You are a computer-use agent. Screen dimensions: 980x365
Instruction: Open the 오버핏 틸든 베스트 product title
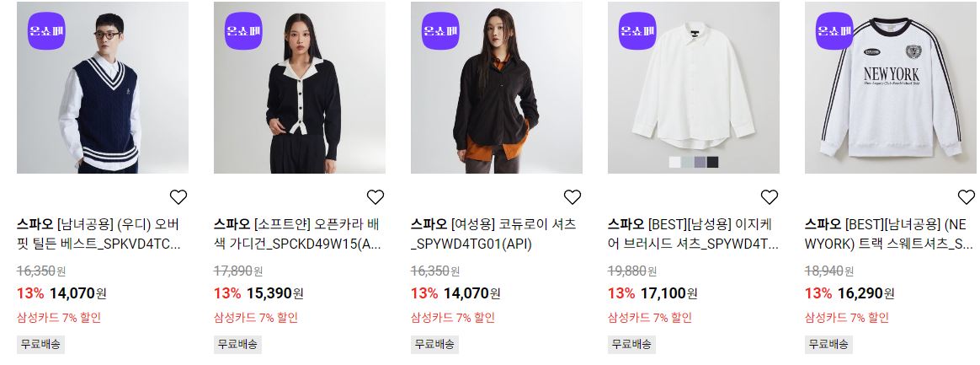100,234
